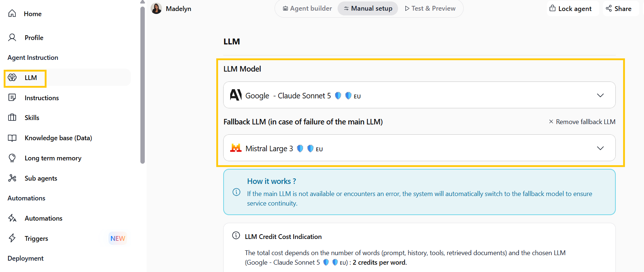Viewport: 644px width, 272px height.
Task: Click the first shield icon after Claude Sonnet 5
Action: pyautogui.click(x=338, y=96)
